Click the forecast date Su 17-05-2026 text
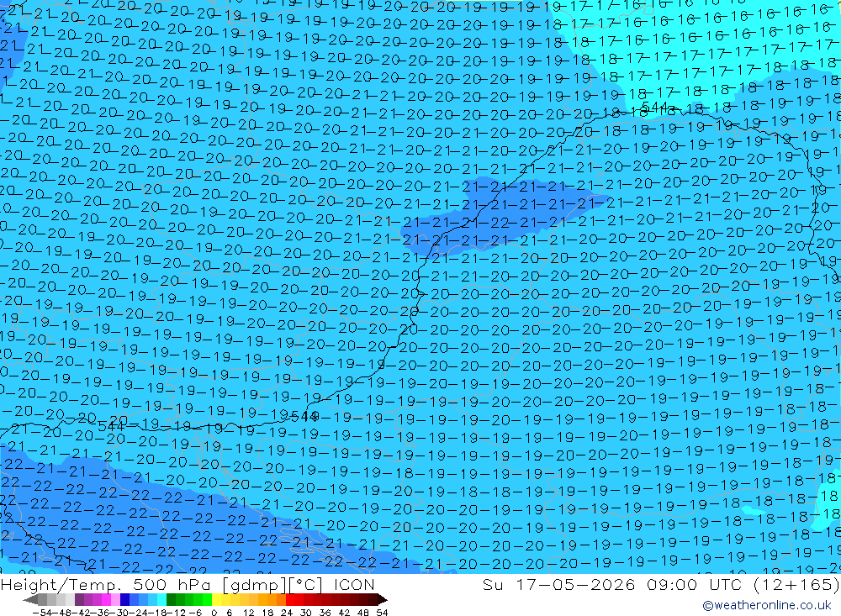The width and height of the screenshot is (841, 616). tap(559, 584)
